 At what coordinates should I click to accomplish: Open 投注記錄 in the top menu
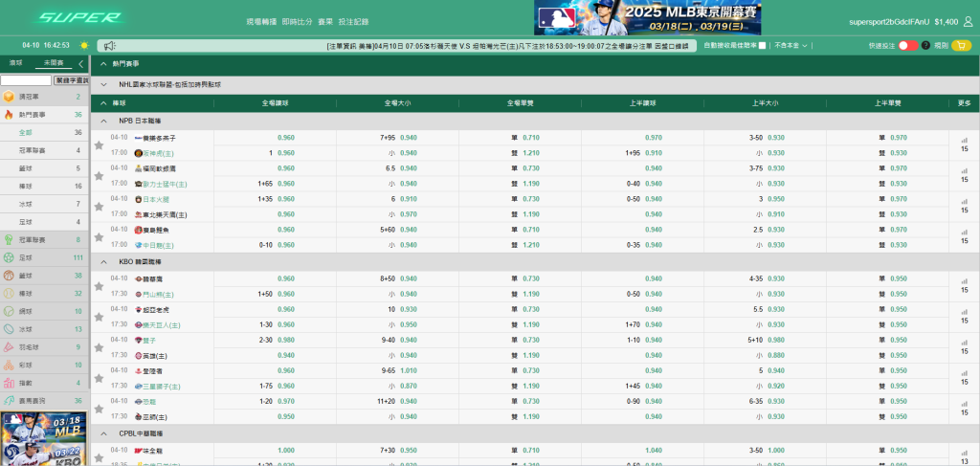point(354,22)
